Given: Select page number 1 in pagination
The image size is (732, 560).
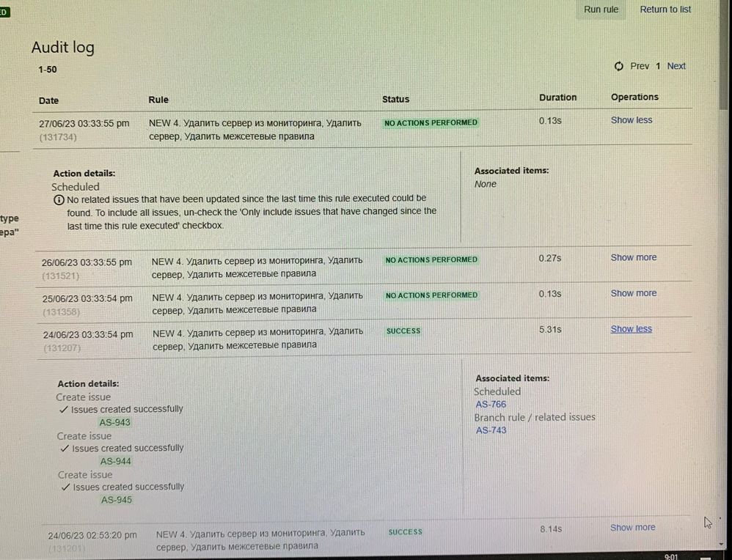Looking at the screenshot, I should click(x=658, y=66).
